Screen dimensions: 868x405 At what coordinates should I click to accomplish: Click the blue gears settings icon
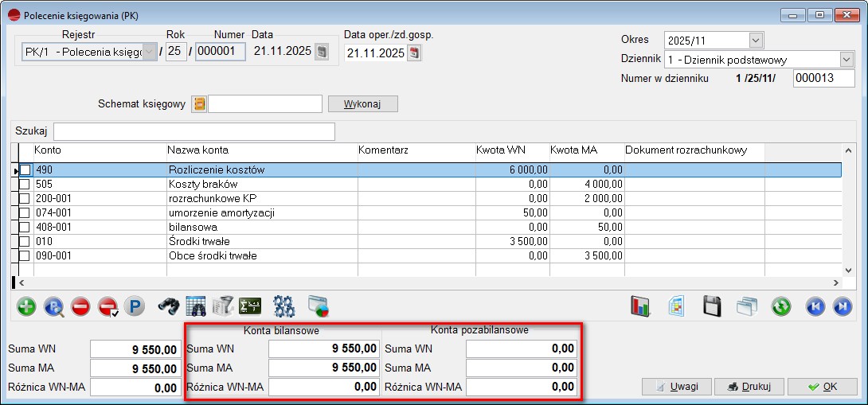(283, 306)
